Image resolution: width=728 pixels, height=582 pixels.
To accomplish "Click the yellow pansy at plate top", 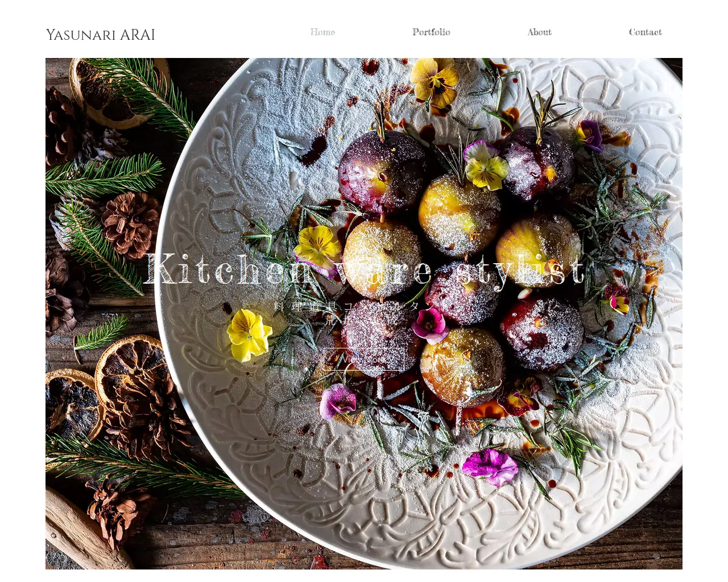I will [x=435, y=81].
